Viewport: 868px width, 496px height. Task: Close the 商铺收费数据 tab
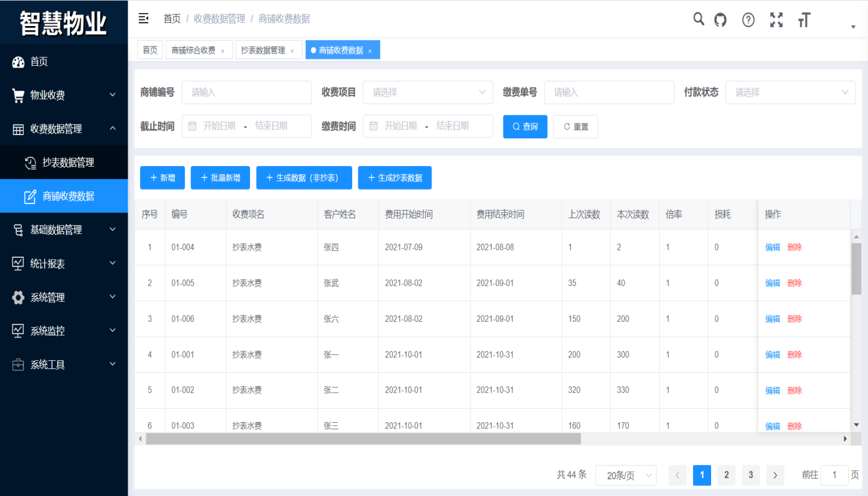click(370, 51)
